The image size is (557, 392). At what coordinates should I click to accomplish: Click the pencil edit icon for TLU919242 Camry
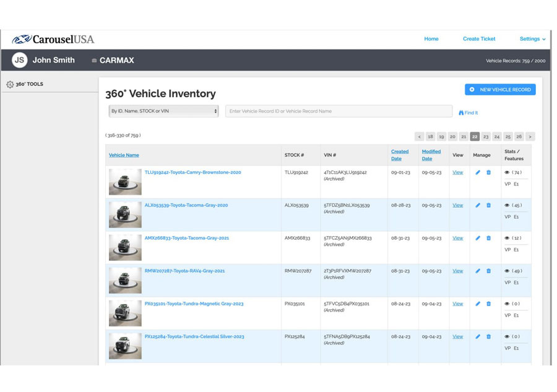pyautogui.click(x=478, y=173)
